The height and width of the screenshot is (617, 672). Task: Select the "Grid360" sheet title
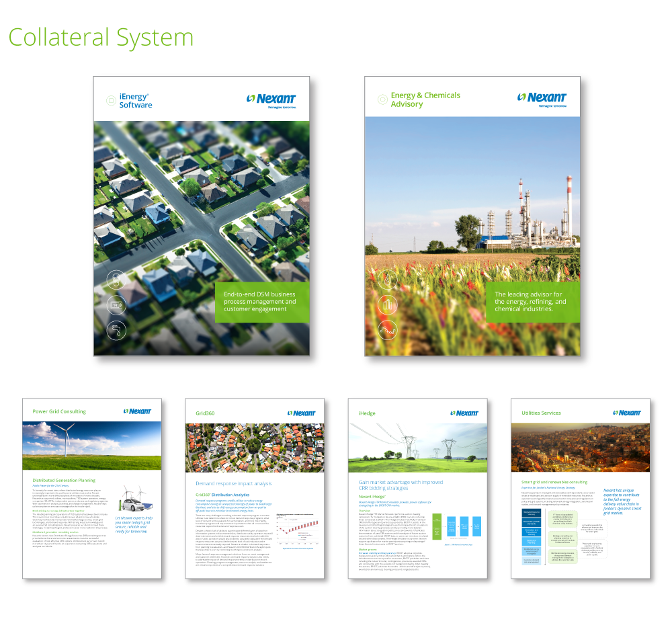click(205, 413)
